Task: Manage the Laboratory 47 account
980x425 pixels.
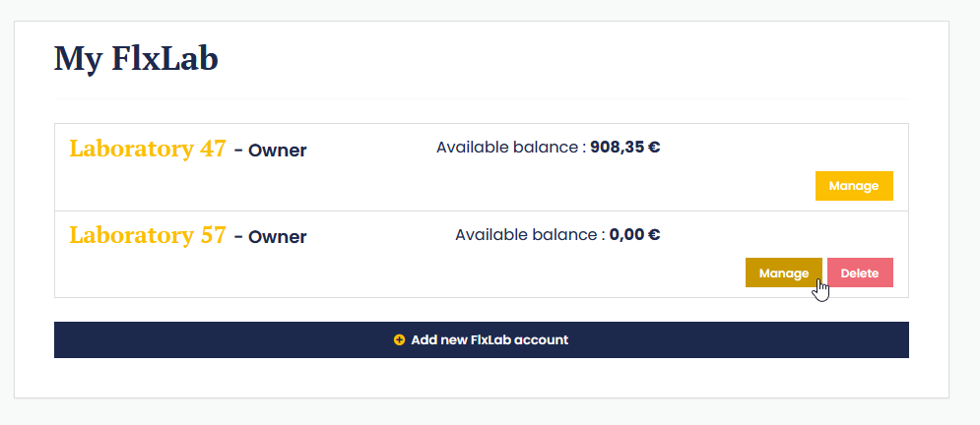Action: [x=853, y=186]
